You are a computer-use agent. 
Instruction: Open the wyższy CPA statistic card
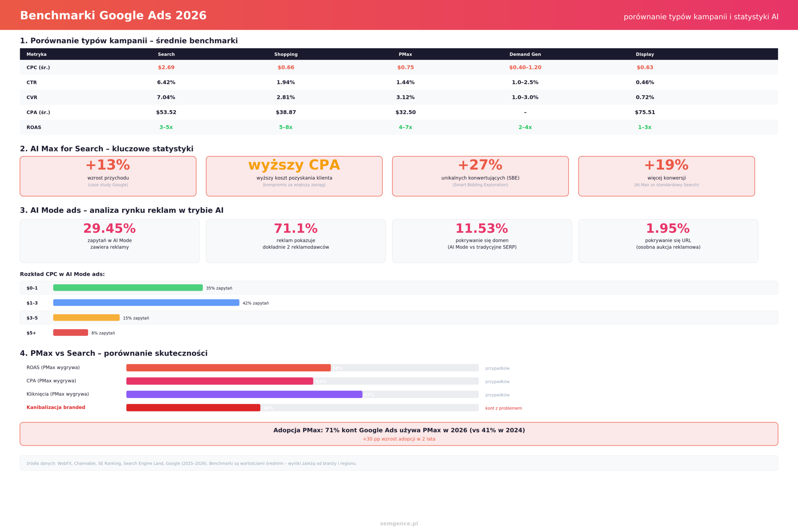click(294, 176)
